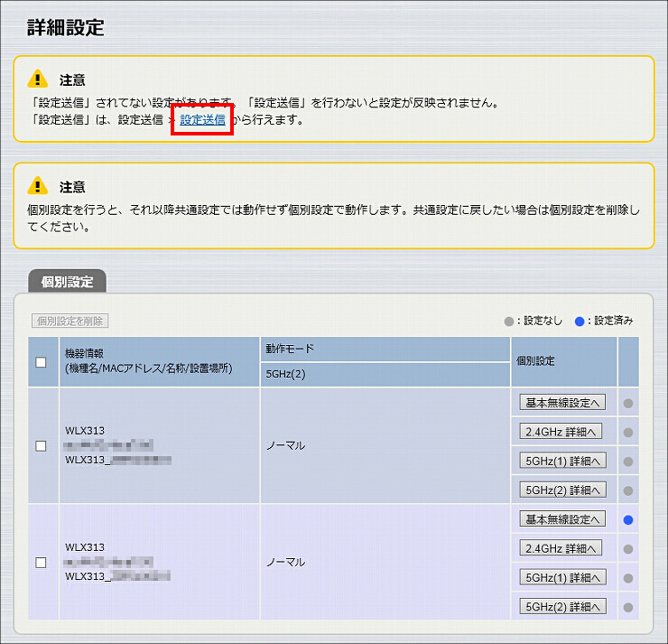Viewport: 668px width, 644px height.
Task: Click the 5GHz(2) sub-header cell
Action: tap(385, 374)
